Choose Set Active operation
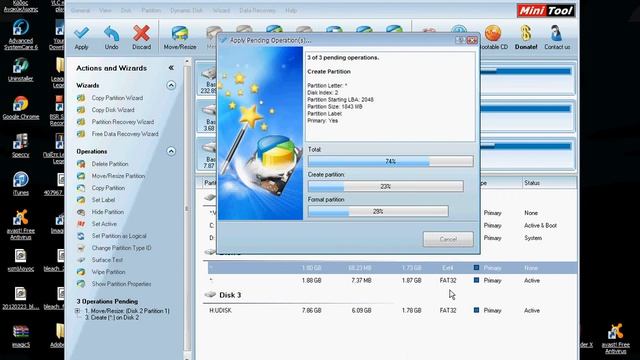 coord(104,224)
